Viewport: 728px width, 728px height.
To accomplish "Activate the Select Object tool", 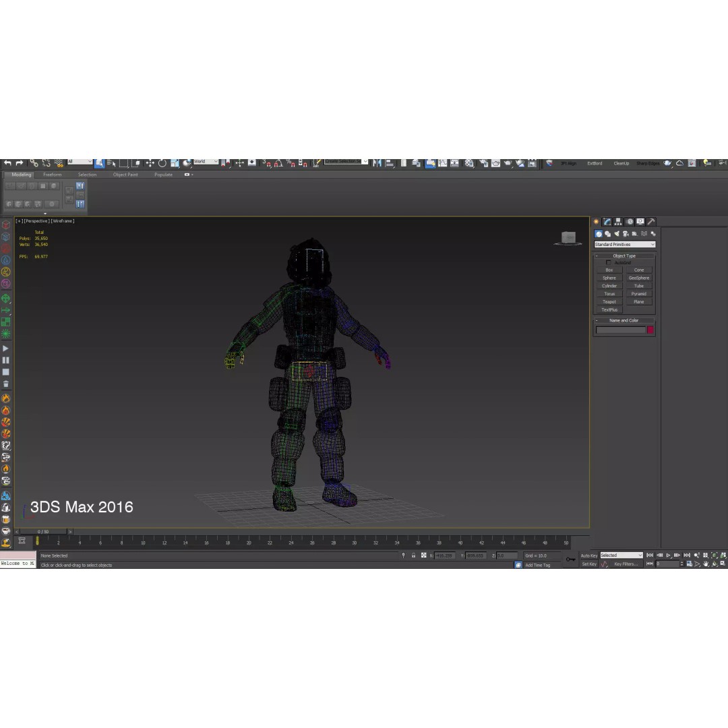I will pos(99,163).
